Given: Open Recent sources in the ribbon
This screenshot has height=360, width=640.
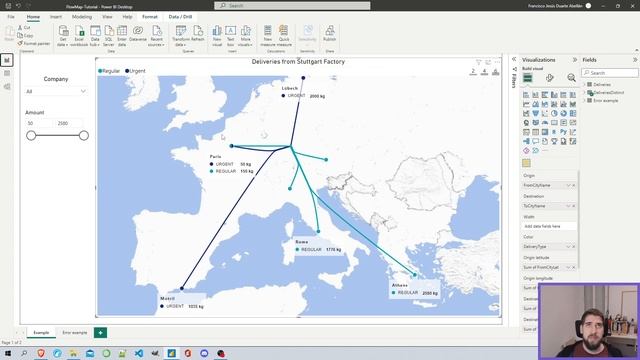Looking at the screenshot, I should tap(157, 36).
